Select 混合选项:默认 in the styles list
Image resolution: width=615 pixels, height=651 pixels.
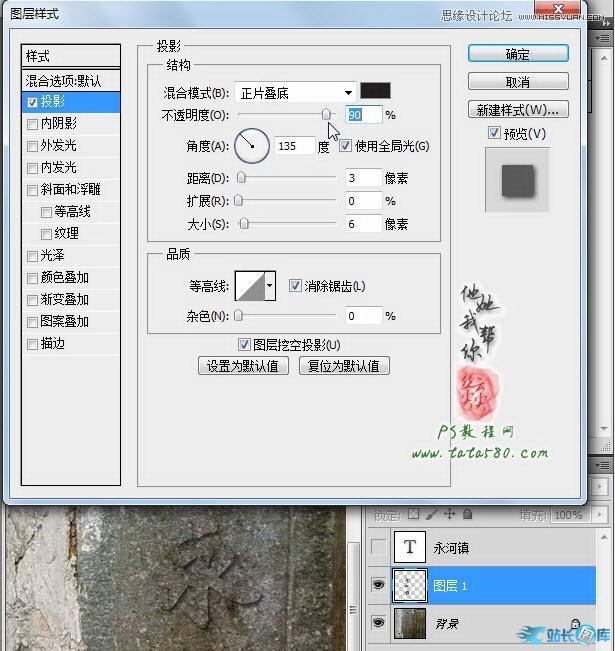[70, 80]
